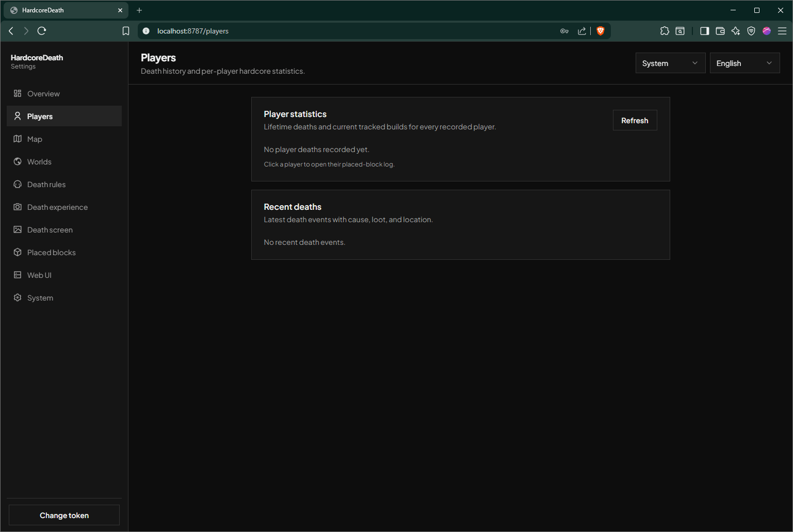793x532 pixels.
Task: Click the share page icon in address bar
Action: (582, 31)
